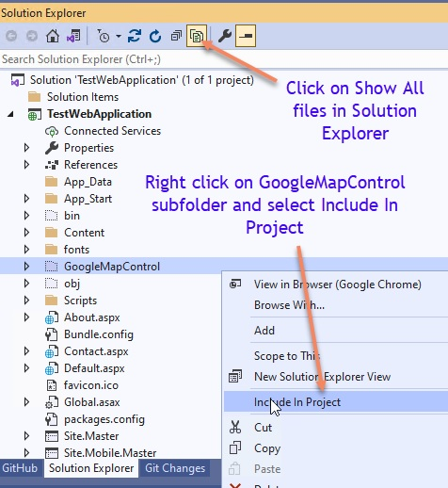Viewport: 448px width, 488px height.
Task: Choose View in Browser (Google Chrome)
Action: point(336,285)
